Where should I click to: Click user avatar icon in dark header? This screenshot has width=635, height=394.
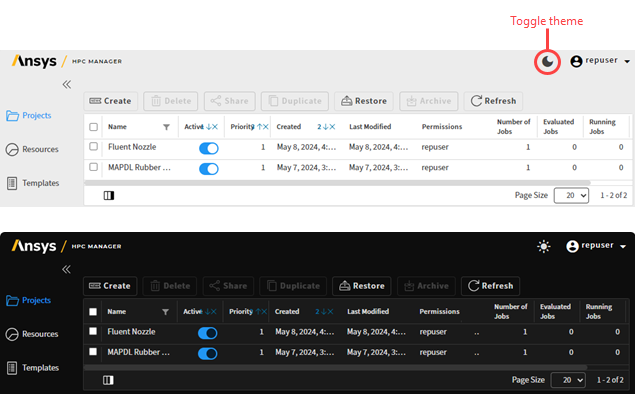[572, 246]
